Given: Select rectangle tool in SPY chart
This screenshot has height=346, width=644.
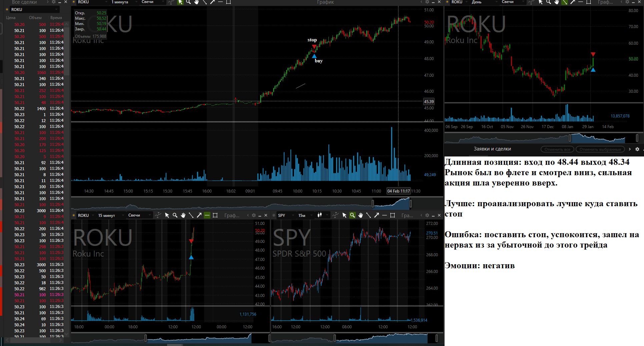Looking at the screenshot, I should 393,215.
